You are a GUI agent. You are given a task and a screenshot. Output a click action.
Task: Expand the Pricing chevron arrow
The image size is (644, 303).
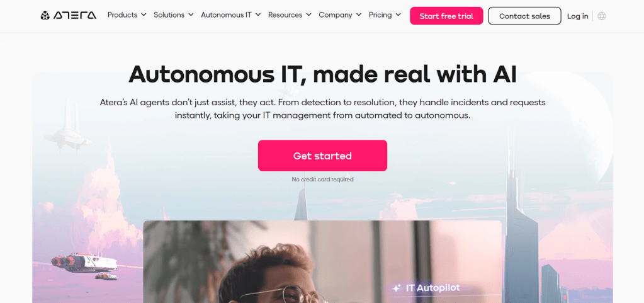(x=398, y=14)
